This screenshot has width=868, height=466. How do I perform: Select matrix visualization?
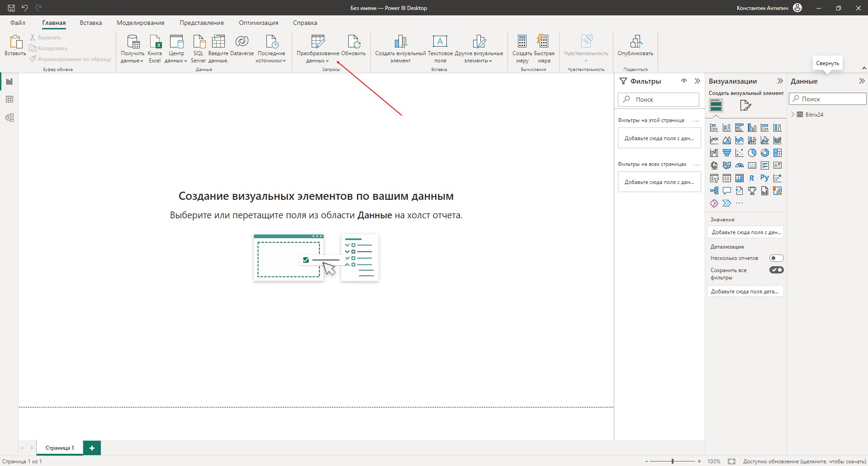740,178
